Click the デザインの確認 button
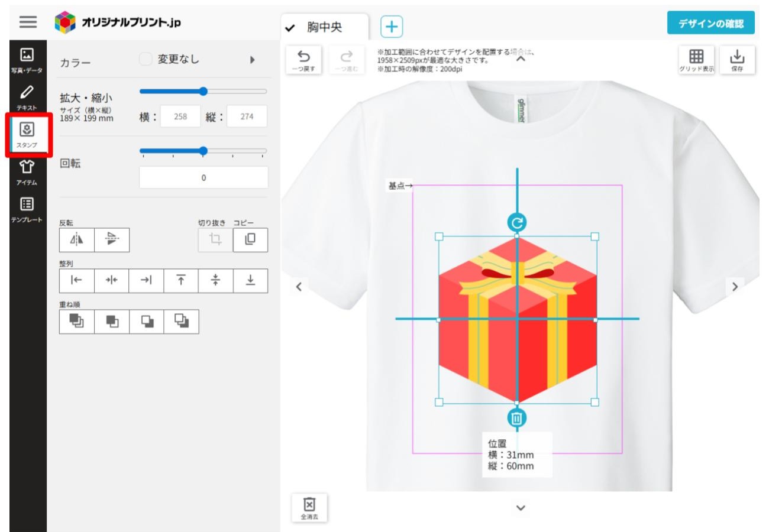This screenshot has width=769, height=532. click(710, 24)
